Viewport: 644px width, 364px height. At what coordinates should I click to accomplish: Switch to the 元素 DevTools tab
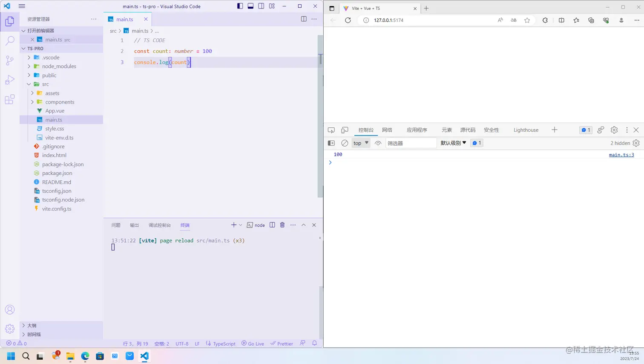(x=447, y=130)
